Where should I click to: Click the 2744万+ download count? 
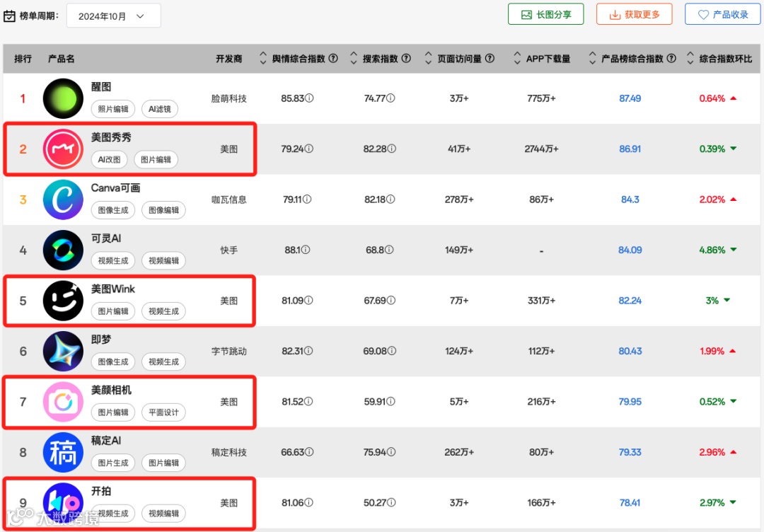coord(541,149)
